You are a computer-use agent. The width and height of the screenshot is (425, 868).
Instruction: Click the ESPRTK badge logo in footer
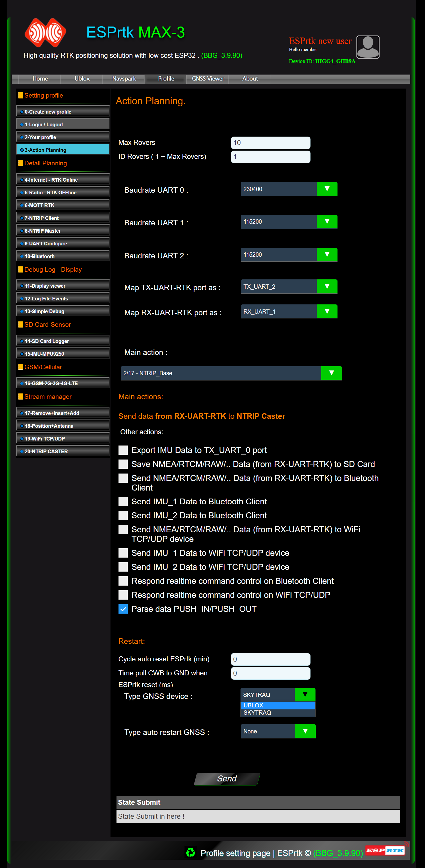click(x=385, y=850)
